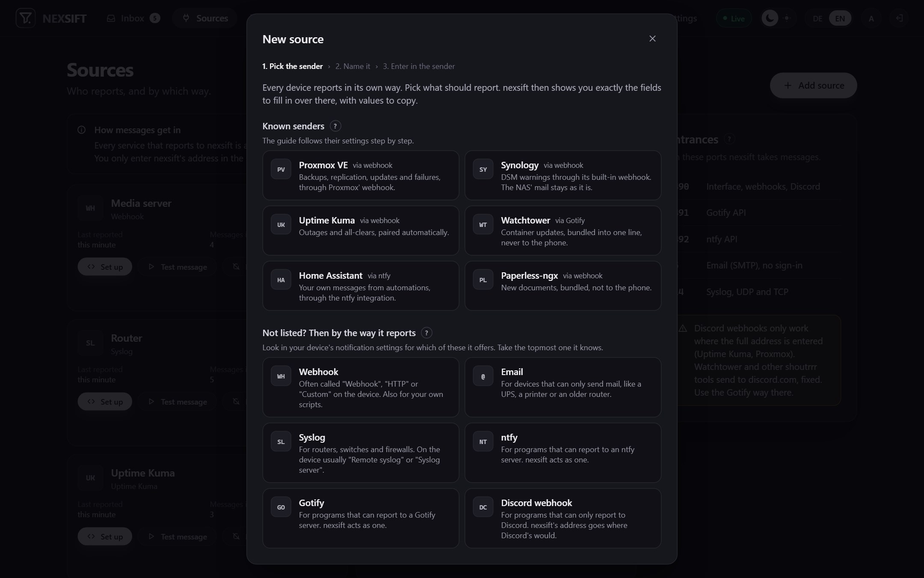Open the Inbox tab
Screen dimensions: 924x578
pyautogui.click(x=133, y=18)
